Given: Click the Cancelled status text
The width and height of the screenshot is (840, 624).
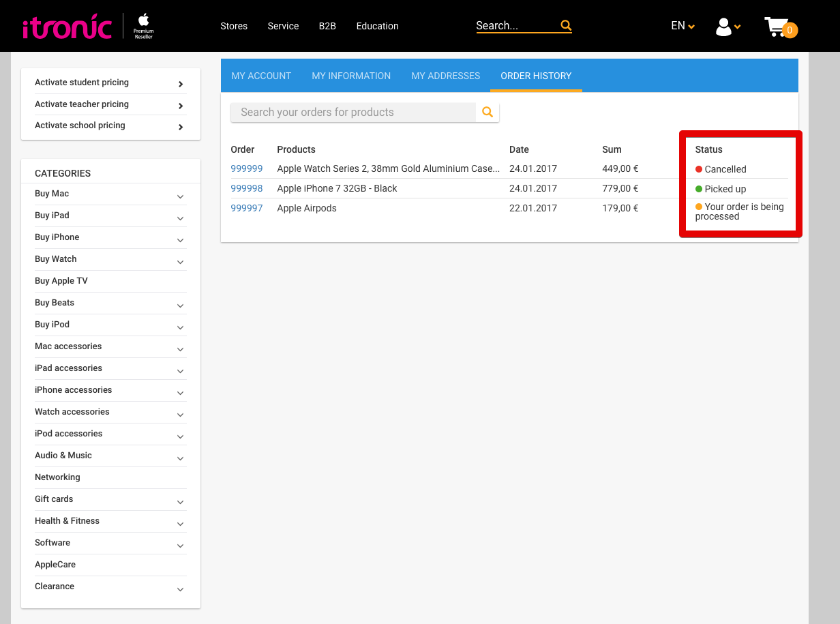Looking at the screenshot, I should tap(725, 169).
